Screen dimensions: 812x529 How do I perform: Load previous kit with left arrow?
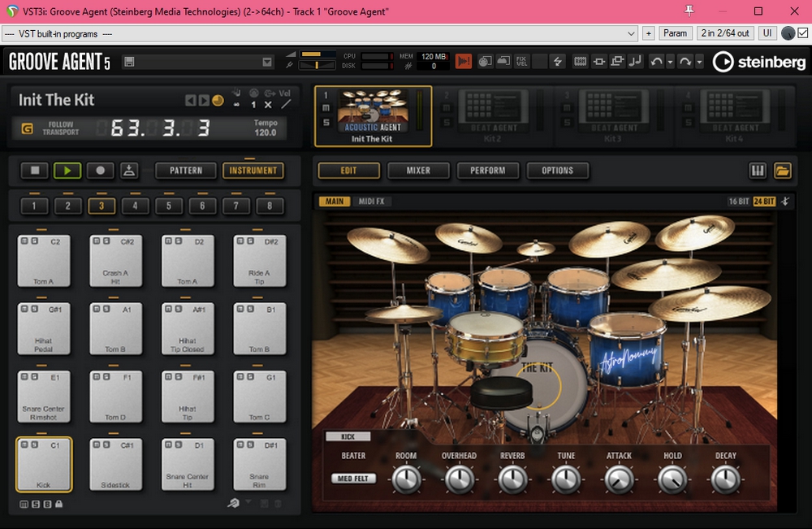(x=191, y=100)
